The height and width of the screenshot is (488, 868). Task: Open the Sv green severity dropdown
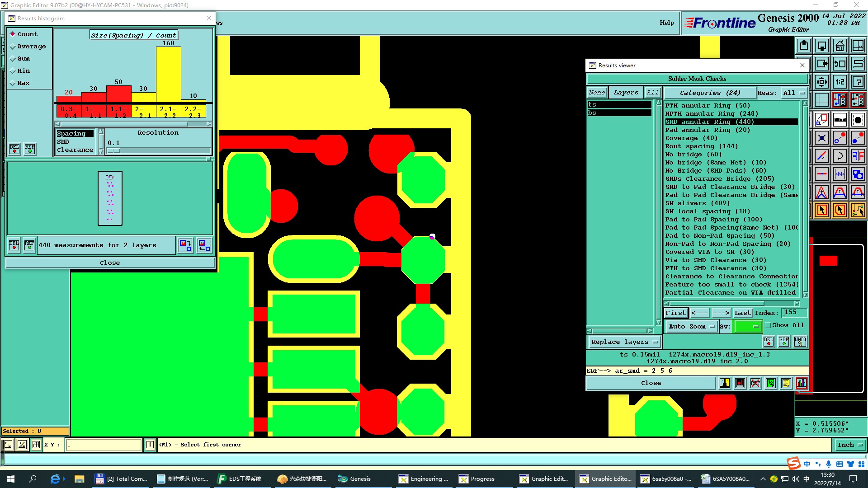(748, 326)
